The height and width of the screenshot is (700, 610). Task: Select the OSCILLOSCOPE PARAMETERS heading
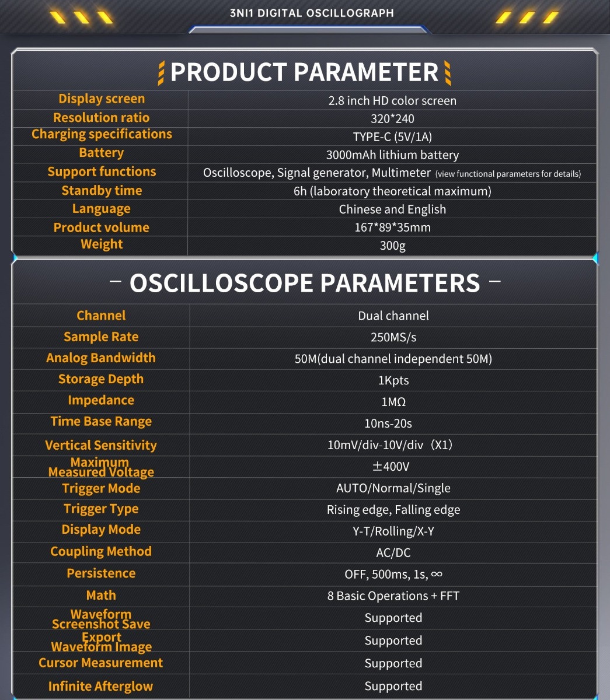pos(305,283)
